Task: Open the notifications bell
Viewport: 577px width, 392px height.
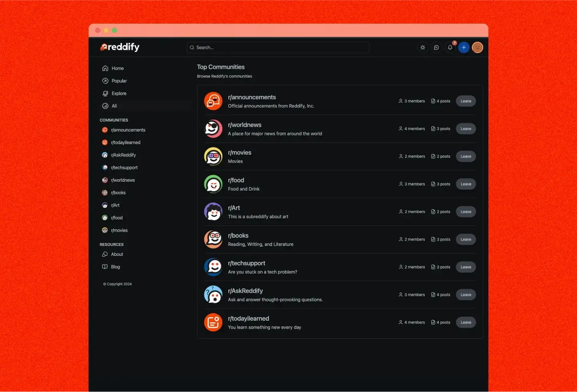Action: [x=450, y=47]
